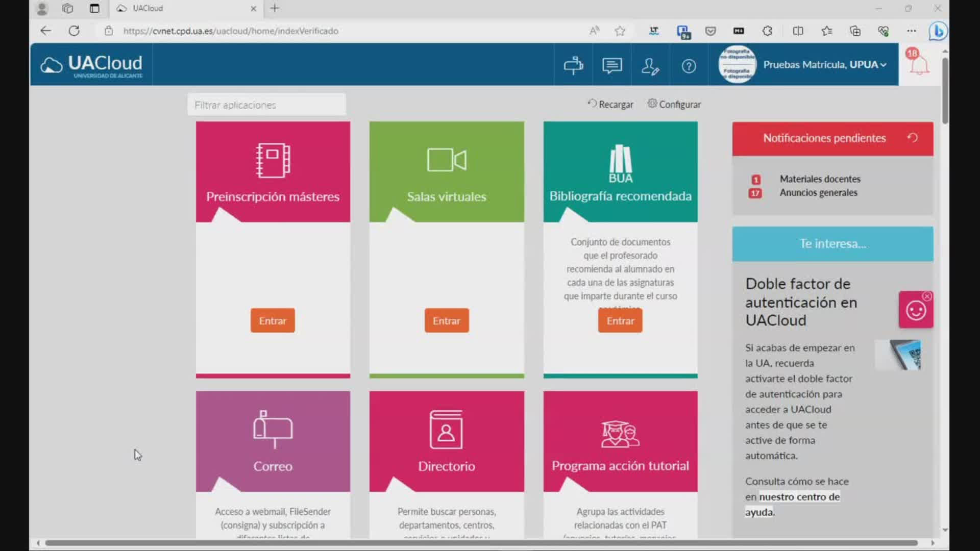Enter the Salas virtuales application
The image size is (980, 551).
pos(447,320)
